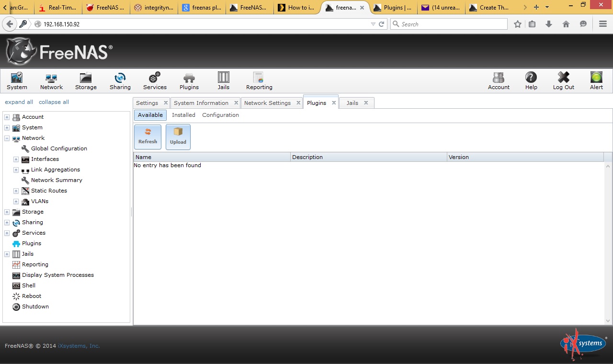Expand the Jails tree node
613x364 pixels.
click(7, 254)
